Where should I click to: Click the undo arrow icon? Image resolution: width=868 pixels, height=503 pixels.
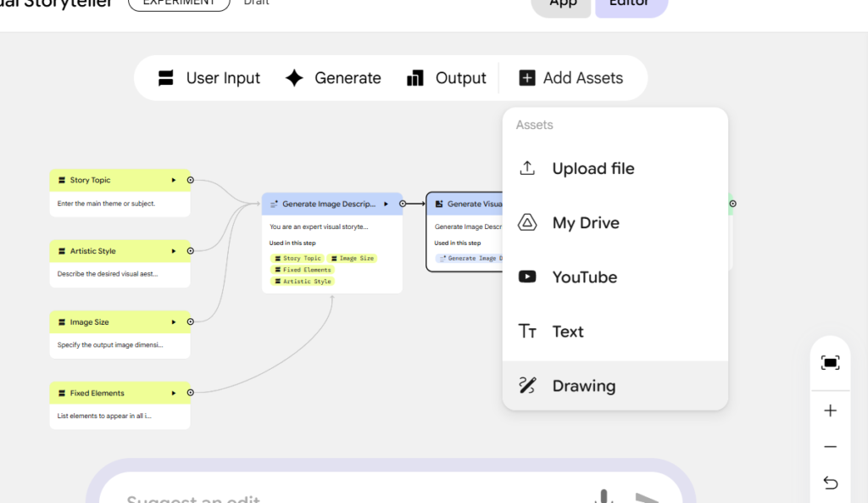click(x=830, y=483)
